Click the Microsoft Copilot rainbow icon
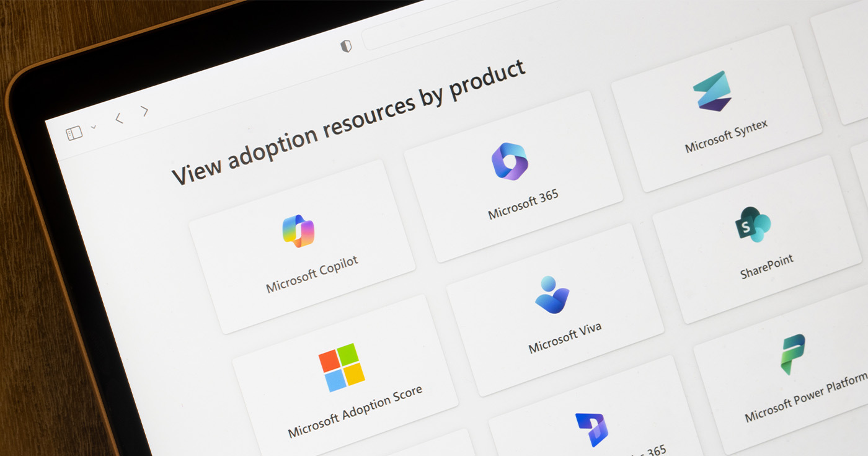The image size is (868, 456). click(298, 231)
